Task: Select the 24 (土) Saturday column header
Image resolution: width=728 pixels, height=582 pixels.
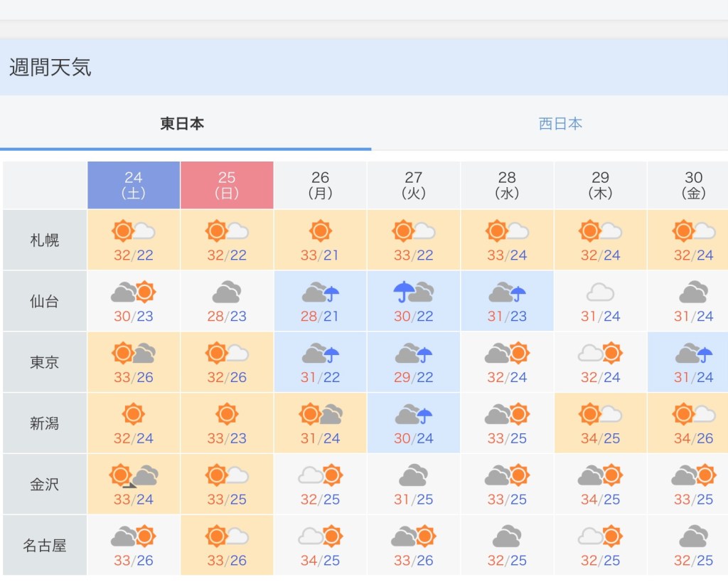Action: [x=134, y=185]
